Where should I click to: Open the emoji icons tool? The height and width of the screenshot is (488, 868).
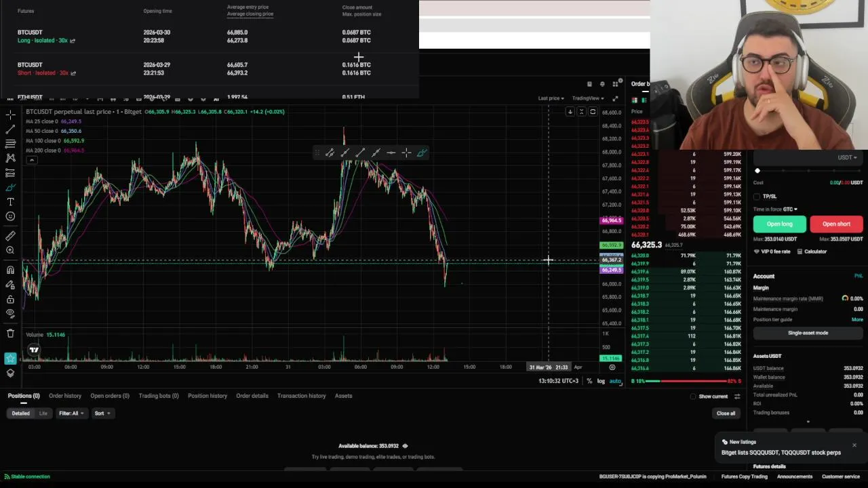click(x=10, y=217)
